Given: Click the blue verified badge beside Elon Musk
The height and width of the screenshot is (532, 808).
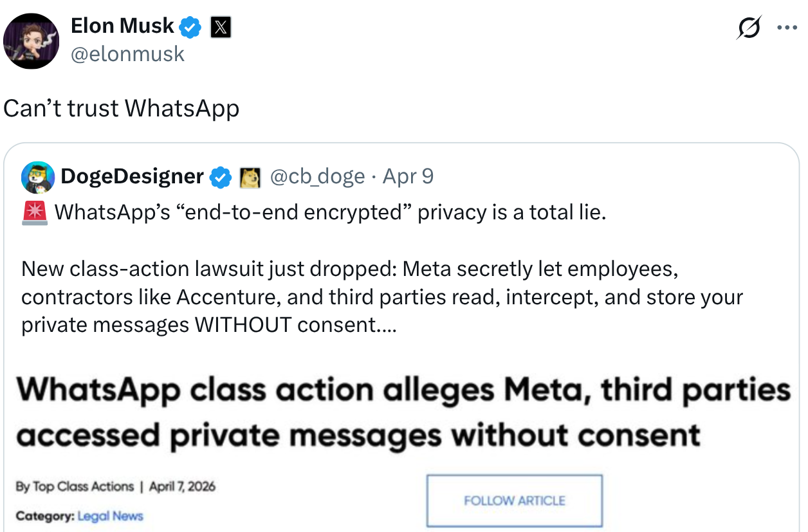Looking at the screenshot, I should click(x=190, y=27).
